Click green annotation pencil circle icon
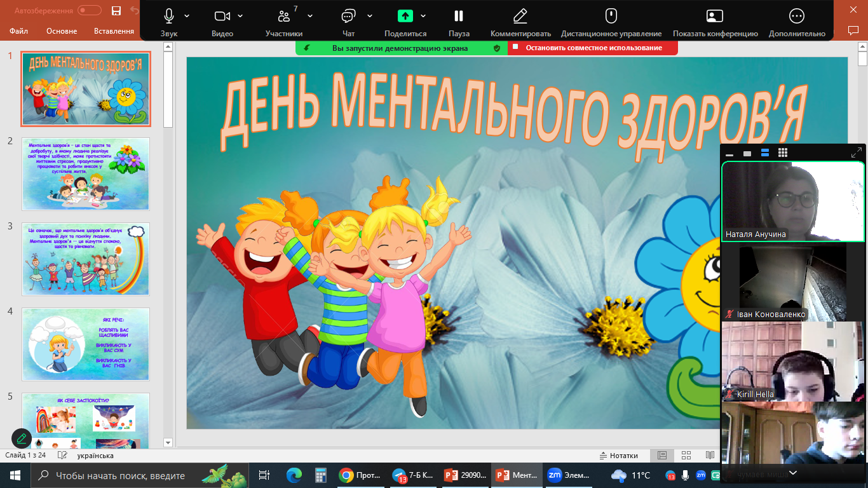Screen dimensions: 868x488 click(x=22, y=438)
